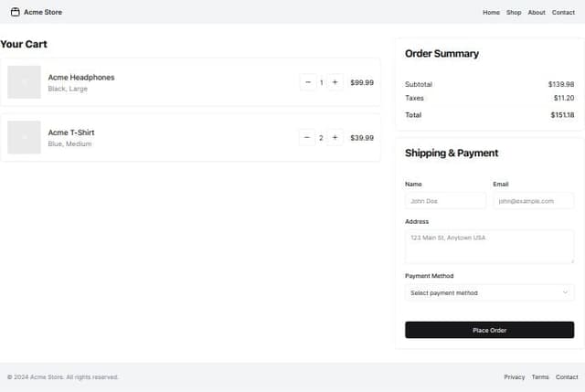585x392 pixels.
Task: Decrease Acme Headphones quantity with minus
Action: coord(308,82)
